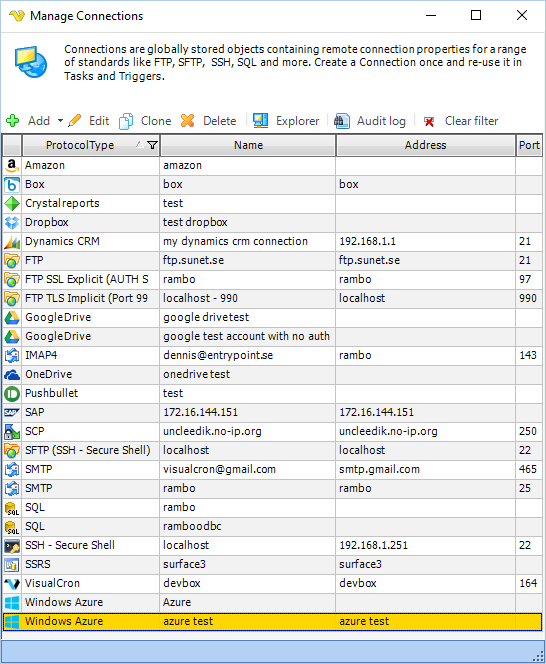Image resolution: width=546 pixels, height=664 pixels.
Task: Click the Amazon connection icon
Action: 12,166
